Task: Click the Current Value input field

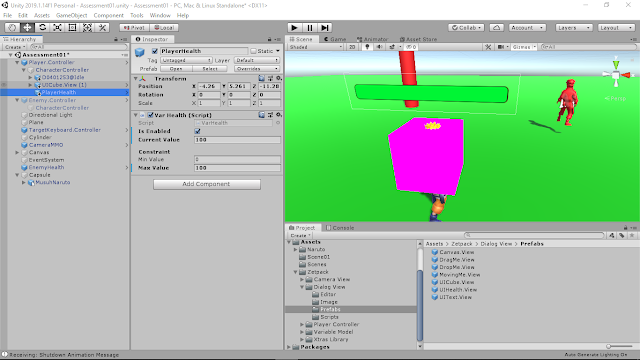Action: [238, 140]
